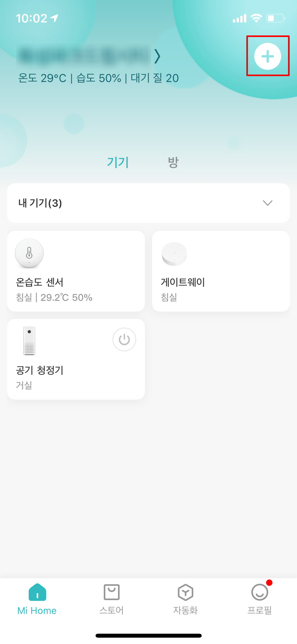Open the 게이트웨이 device card

221,271
